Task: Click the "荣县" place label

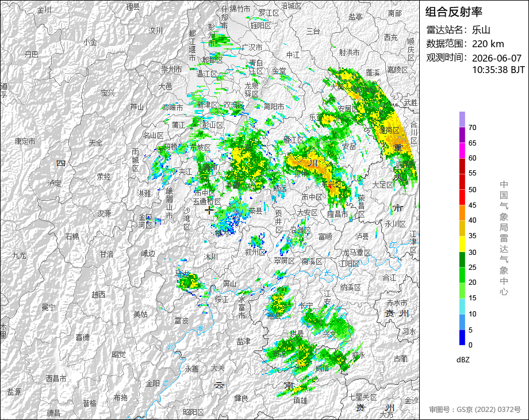Action: (x=255, y=211)
